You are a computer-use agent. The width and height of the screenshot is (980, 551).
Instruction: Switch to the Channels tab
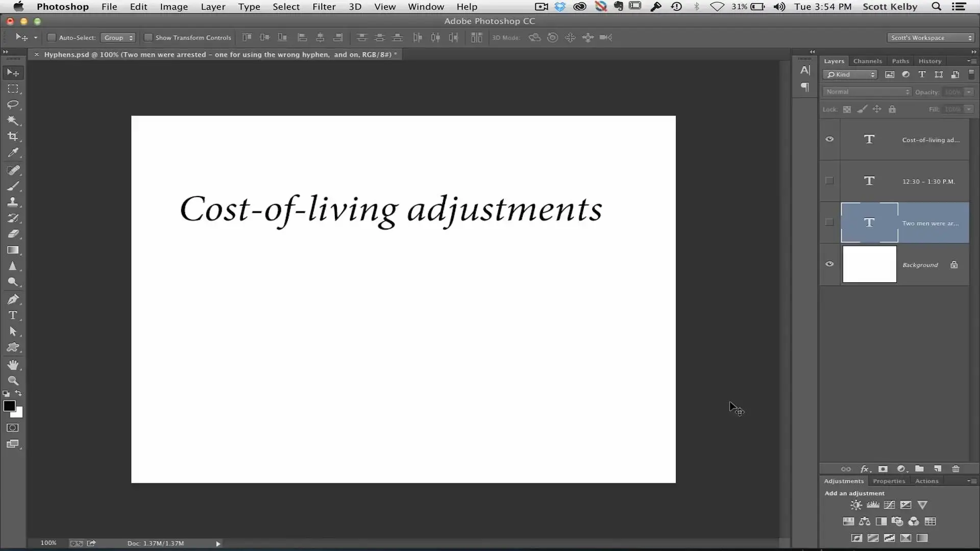(867, 61)
